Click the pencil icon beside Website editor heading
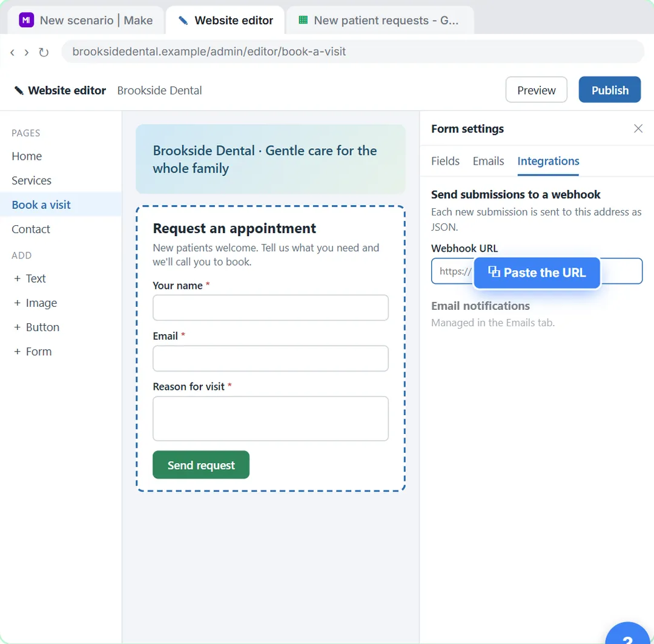 coord(19,90)
